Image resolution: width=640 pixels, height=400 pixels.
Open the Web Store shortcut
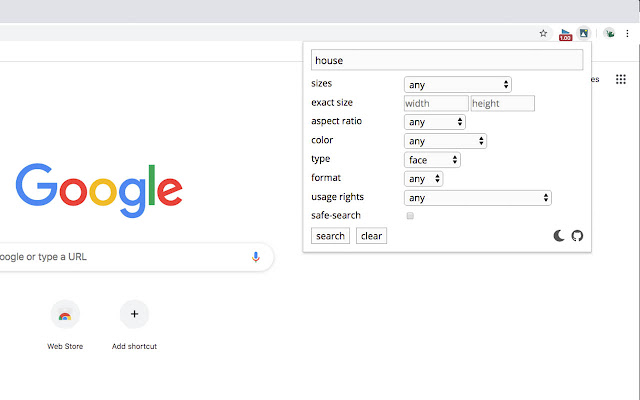[x=65, y=315]
